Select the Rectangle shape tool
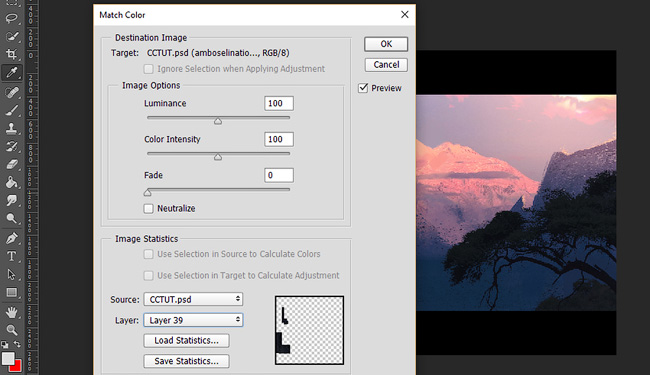Viewport: 650px width, 375px height. click(x=12, y=293)
